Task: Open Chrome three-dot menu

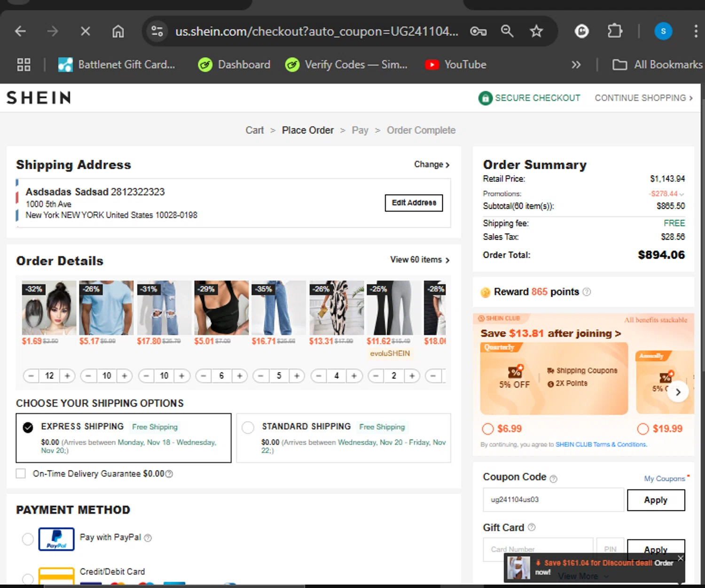Action: click(x=696, y=31)
